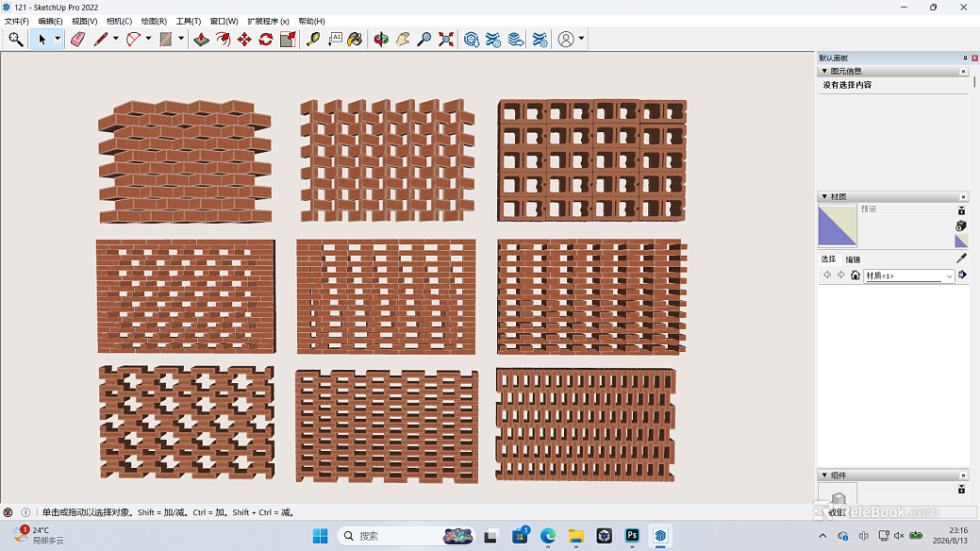Open the Select tool dropdown arrow
Screen dimensions: 980x551
[x=58, y=40]
